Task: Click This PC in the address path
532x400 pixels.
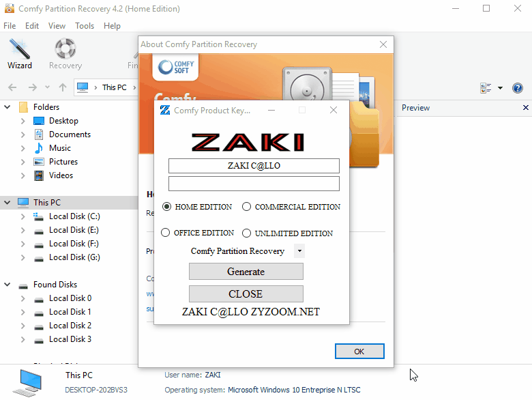Action: click(x=115, y=87)
